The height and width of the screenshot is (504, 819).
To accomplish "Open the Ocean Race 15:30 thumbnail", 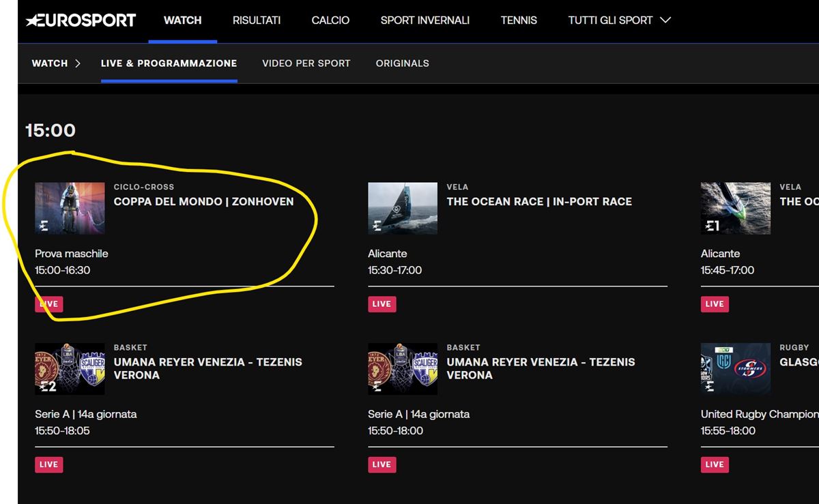I will (x=403, y=208).
